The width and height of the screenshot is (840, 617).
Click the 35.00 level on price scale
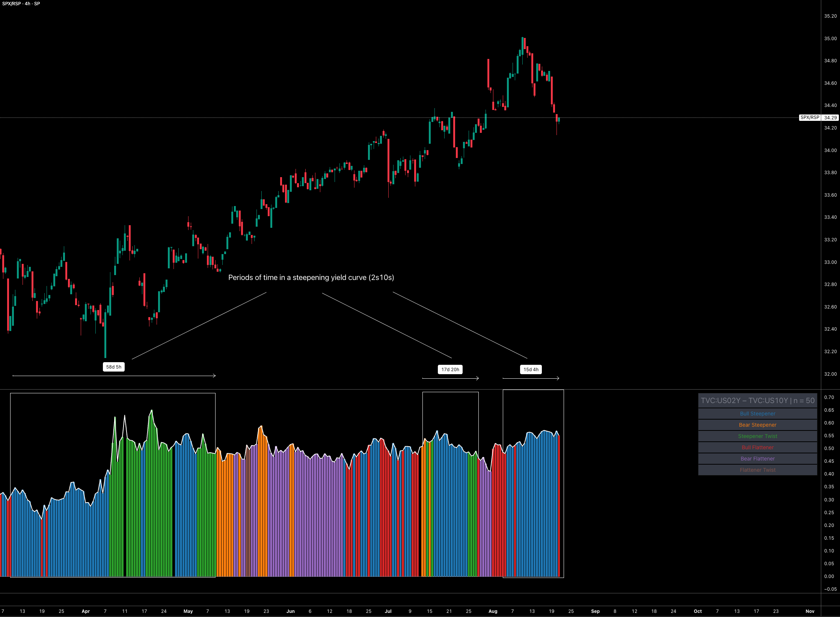pos(830,39)
